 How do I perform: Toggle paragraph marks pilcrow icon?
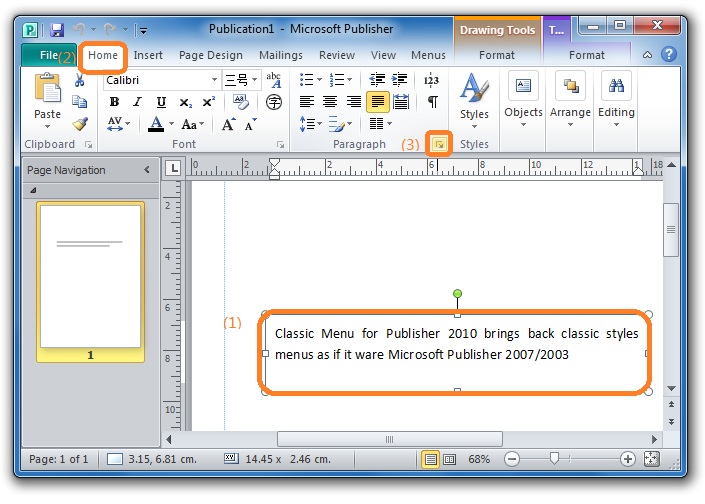(432, 102)
